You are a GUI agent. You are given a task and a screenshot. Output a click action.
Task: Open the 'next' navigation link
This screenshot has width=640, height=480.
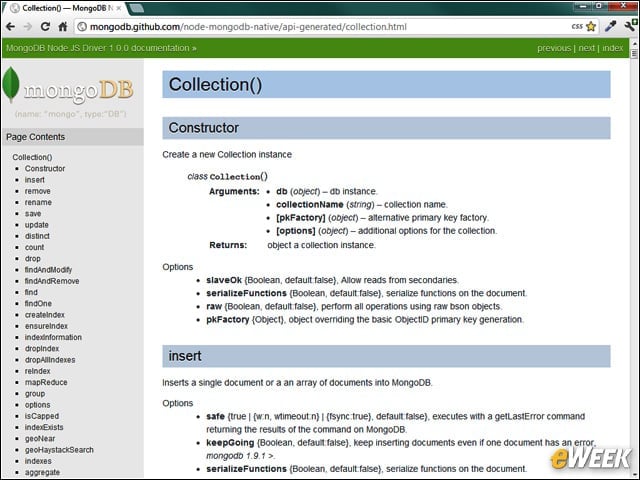tap(587, 48)
